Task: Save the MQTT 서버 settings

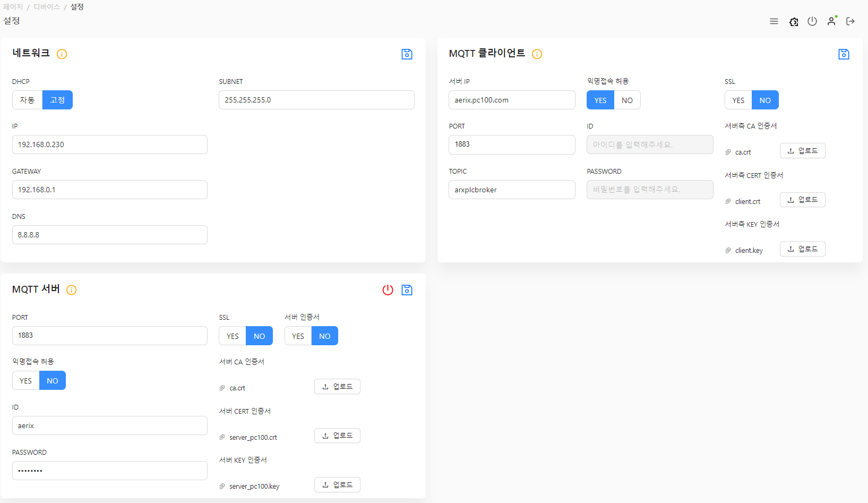Action: (407, 290)
